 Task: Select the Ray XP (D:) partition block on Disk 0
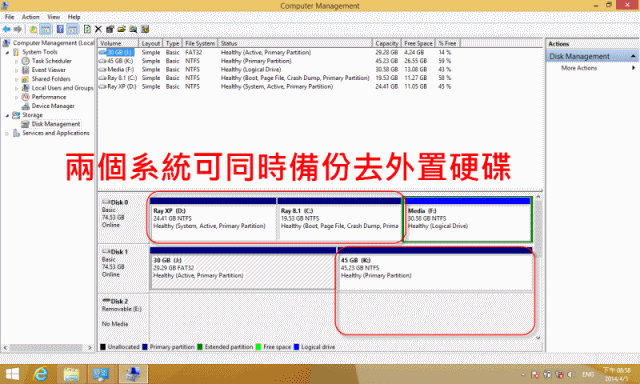(x=213, y=219)
